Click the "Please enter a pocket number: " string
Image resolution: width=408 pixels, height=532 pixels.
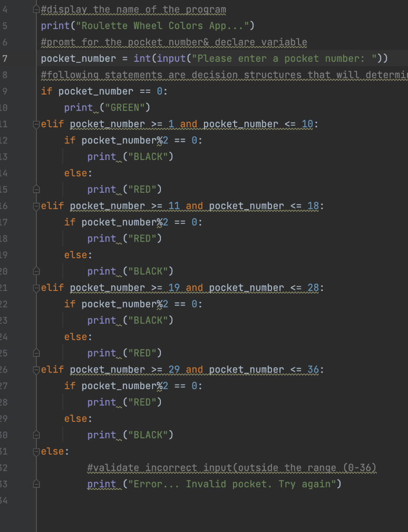pos(284,59)
